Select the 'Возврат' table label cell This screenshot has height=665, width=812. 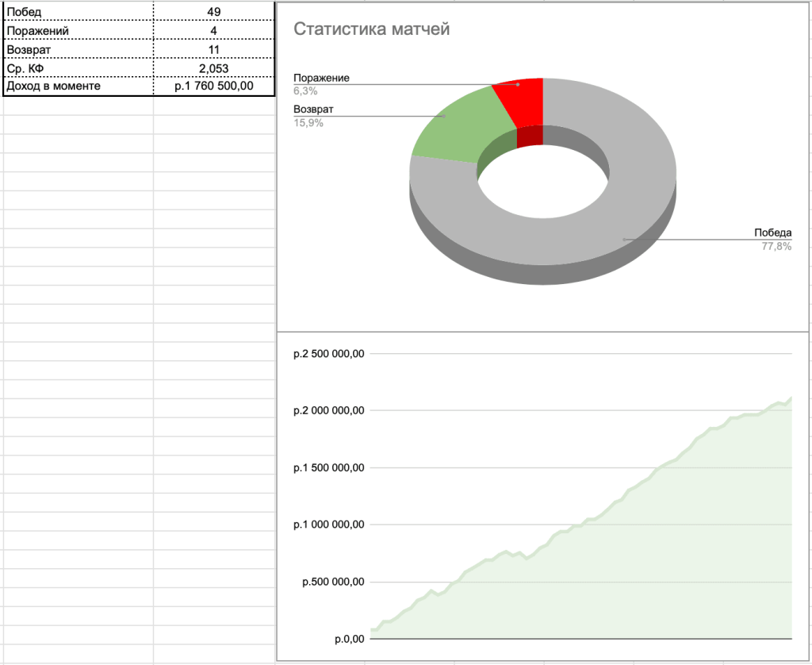79,49
